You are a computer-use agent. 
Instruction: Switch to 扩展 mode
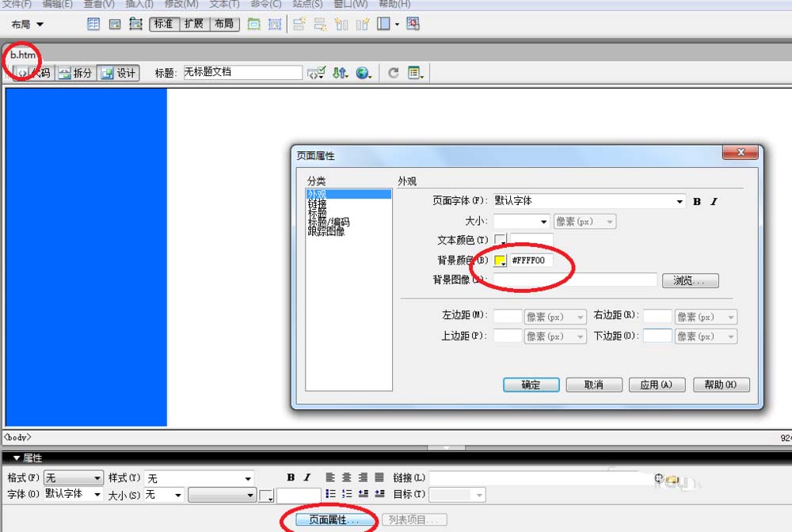[x=194, y=24]
